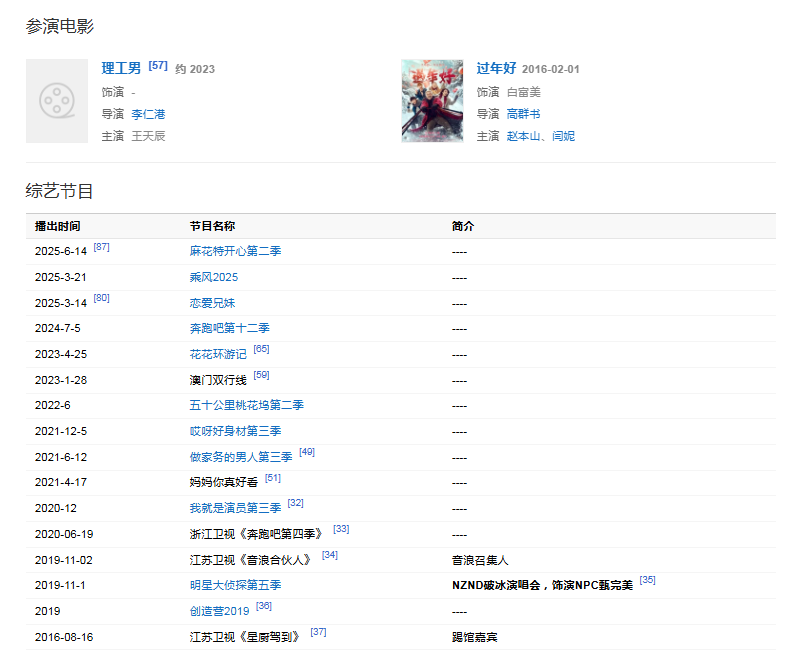
Task: Open the 过年好 movie title link
Action: coord(496,69)
